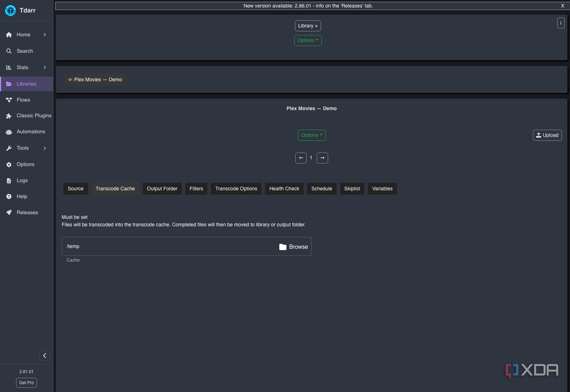The image size is (570, 392).
Task: Click the Search magnifier icon
Action: [9, 51]
